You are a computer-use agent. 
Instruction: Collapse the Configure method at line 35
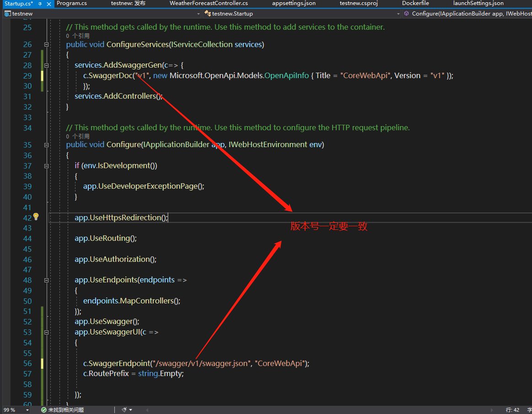[46, 145]
